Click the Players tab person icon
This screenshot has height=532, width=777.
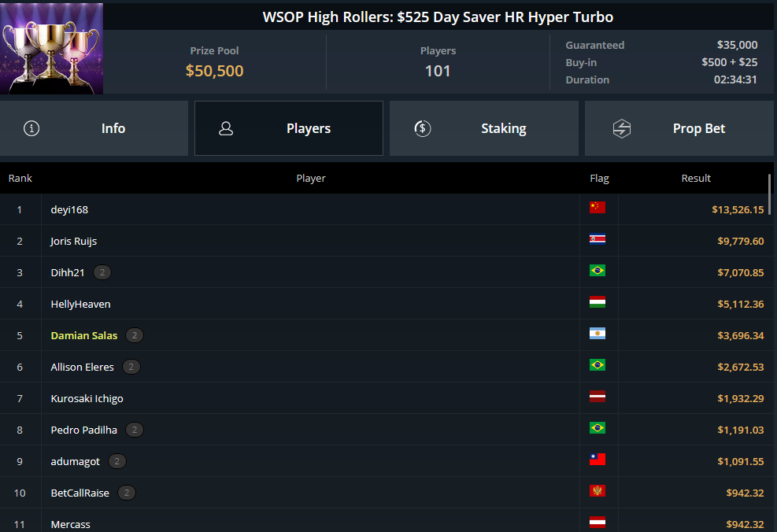226,128
